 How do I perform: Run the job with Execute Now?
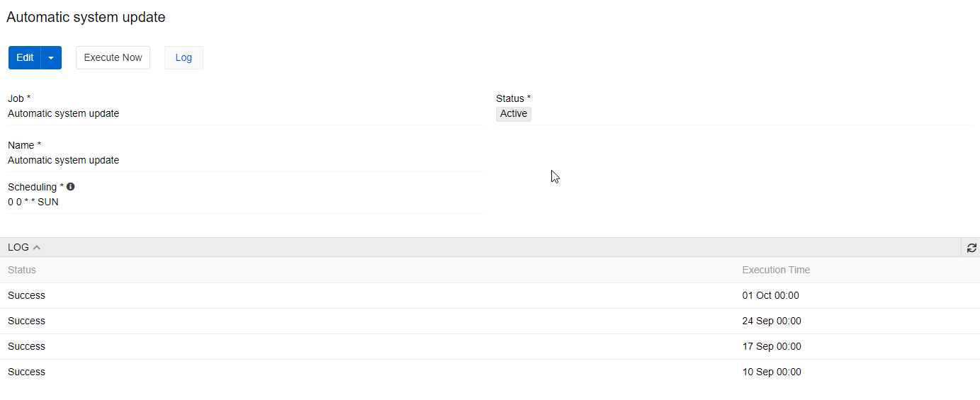click(113, 58)
